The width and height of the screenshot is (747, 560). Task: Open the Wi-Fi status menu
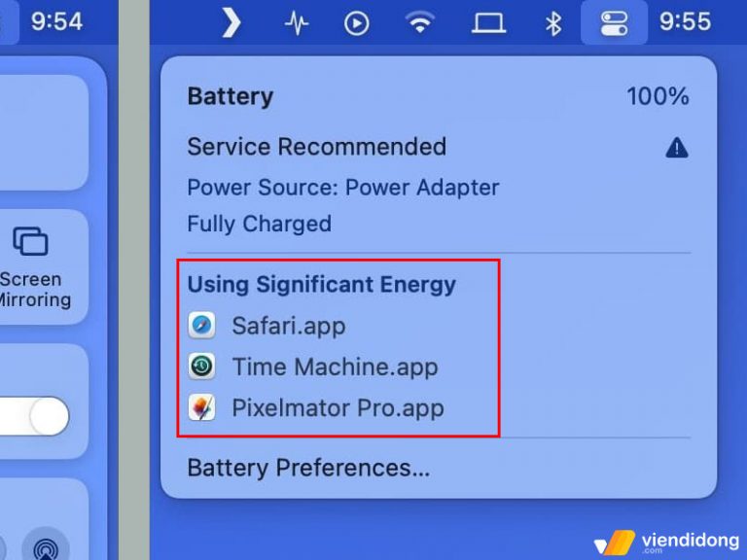419,22
